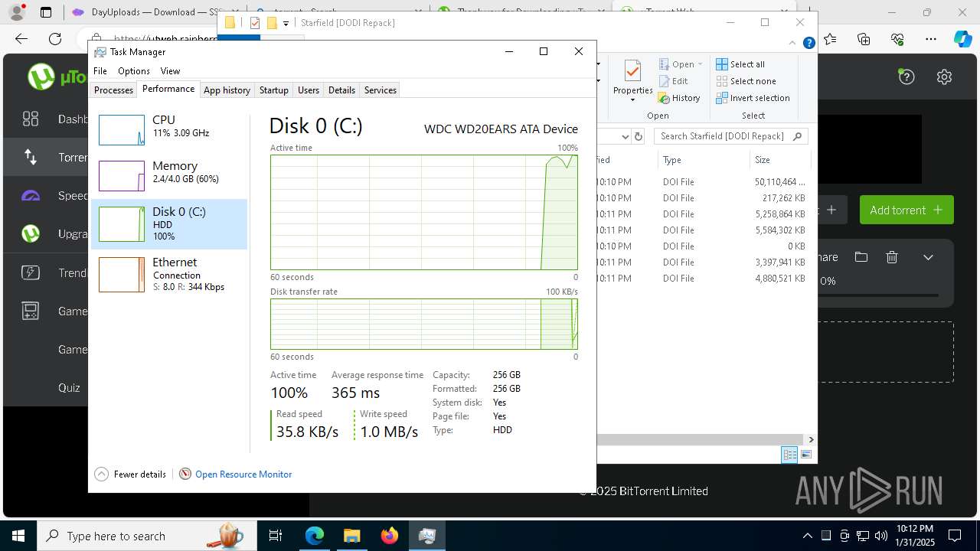Open Edge Browser essentials heart icon

coord(897,38)
